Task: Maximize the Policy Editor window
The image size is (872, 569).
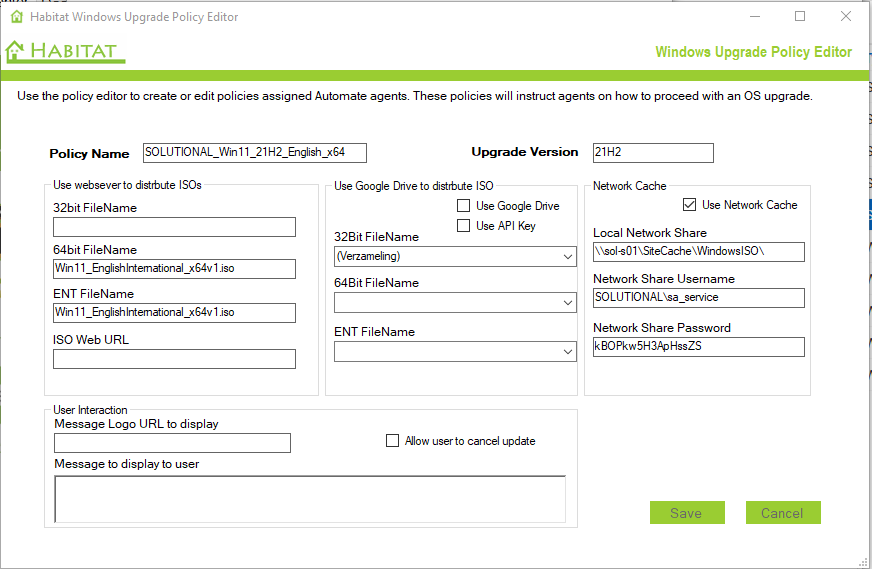Action: [x=800, y=17]
